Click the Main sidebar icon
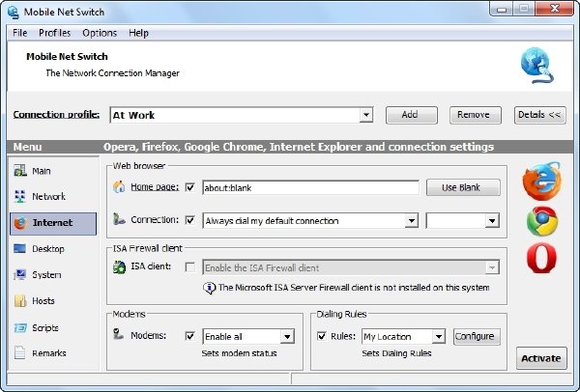The width and height of the screenshot is (580, 392). (20, 171)
